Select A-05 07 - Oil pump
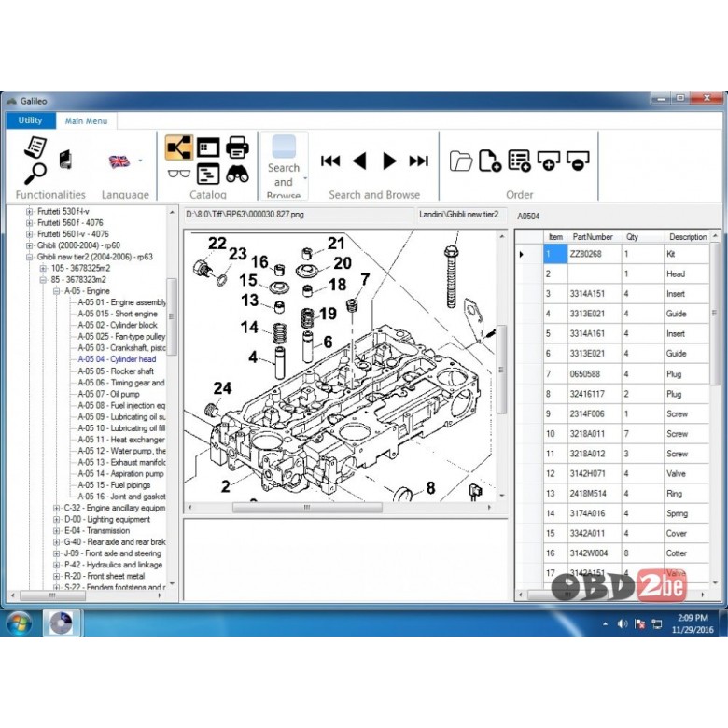728x728 pixels. (108, 394)
